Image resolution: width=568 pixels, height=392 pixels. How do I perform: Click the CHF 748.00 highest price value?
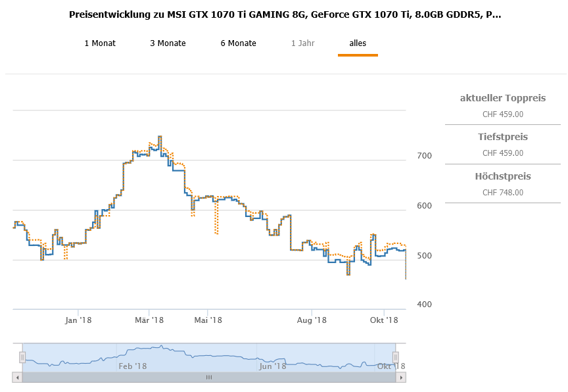coord(503,192)
